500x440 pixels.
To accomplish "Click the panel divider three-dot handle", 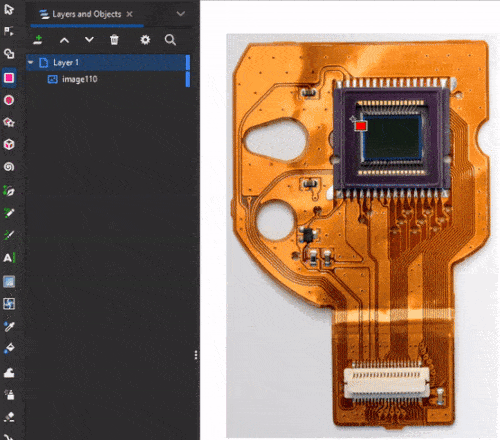I will pos(196,355).
